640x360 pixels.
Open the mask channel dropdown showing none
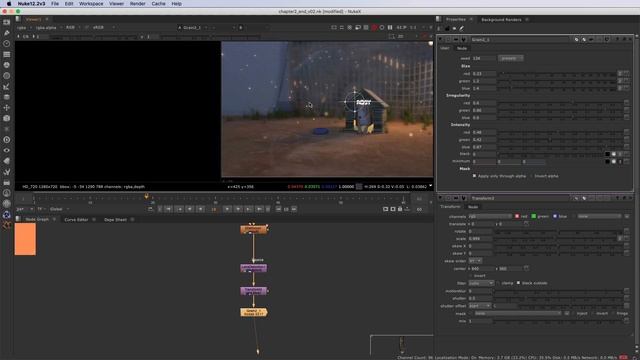click(x=518, y=313)
